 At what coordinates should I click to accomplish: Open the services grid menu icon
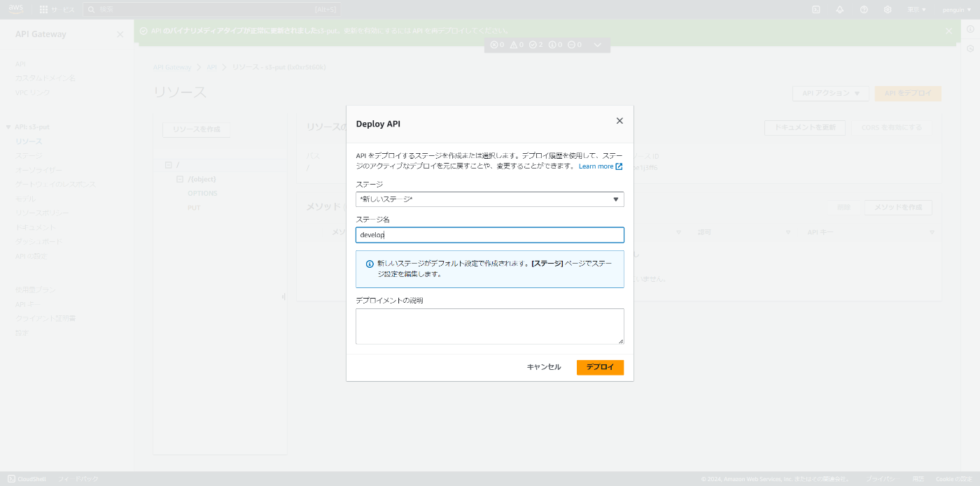43,10
